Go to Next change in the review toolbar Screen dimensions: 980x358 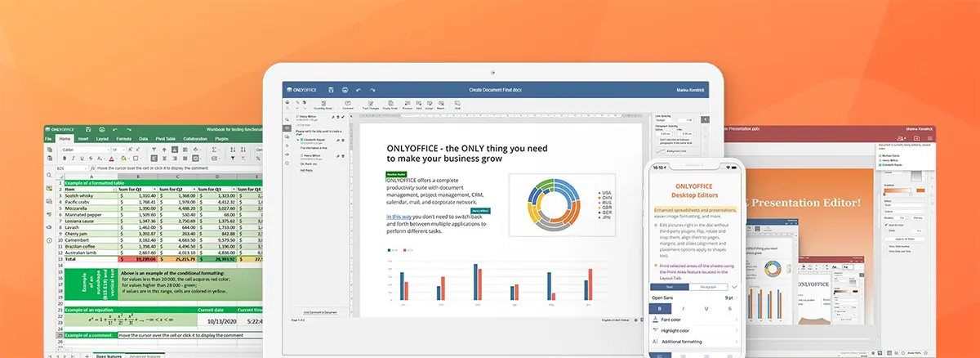[419, 105]
